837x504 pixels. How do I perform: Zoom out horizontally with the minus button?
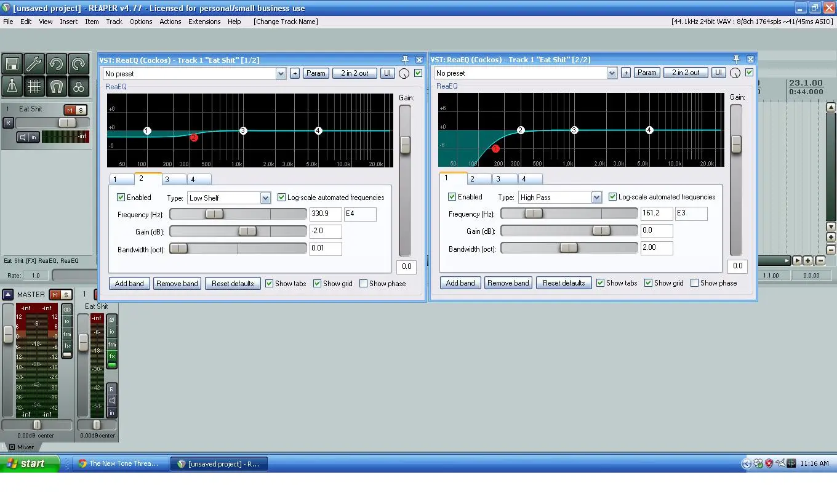pos(820,260)
